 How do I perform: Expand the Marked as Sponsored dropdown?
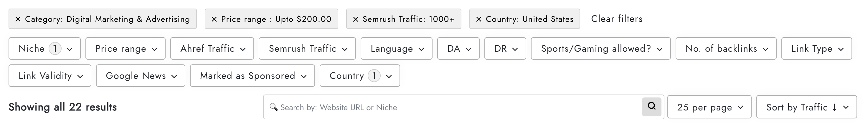tap(253, 76)
